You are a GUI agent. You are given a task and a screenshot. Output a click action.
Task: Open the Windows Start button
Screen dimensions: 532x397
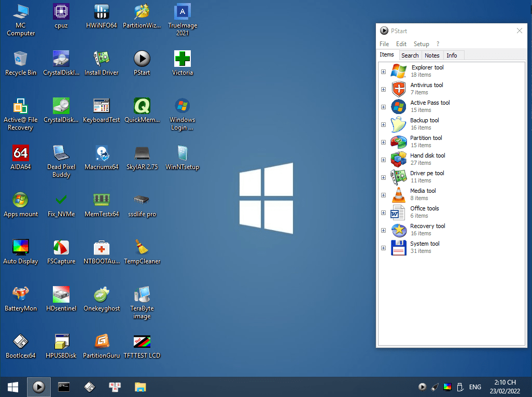(x=13, y=387)
